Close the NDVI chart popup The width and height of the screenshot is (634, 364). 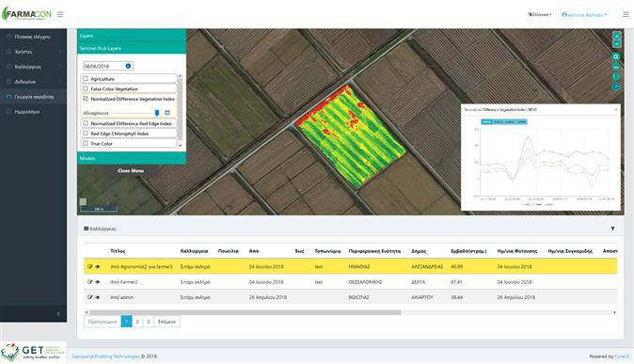click(x=616, y=110)
